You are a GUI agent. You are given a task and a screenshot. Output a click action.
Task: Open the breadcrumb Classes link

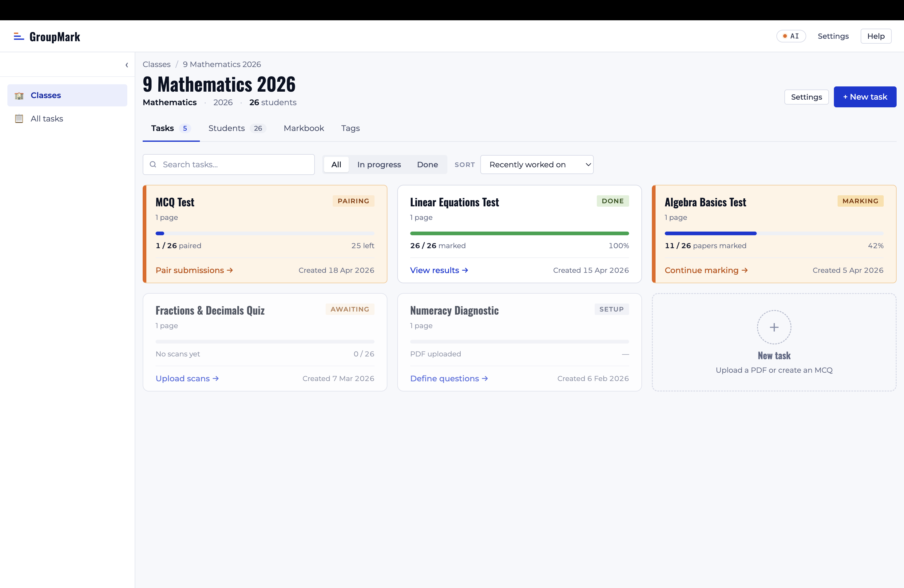(157, 64)
